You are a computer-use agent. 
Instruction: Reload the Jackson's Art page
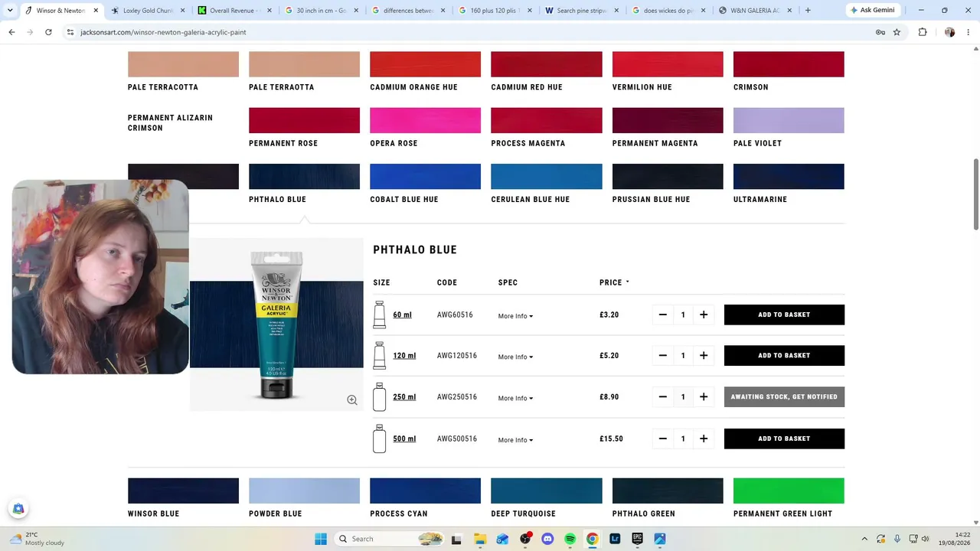click(x=48, y=32)
